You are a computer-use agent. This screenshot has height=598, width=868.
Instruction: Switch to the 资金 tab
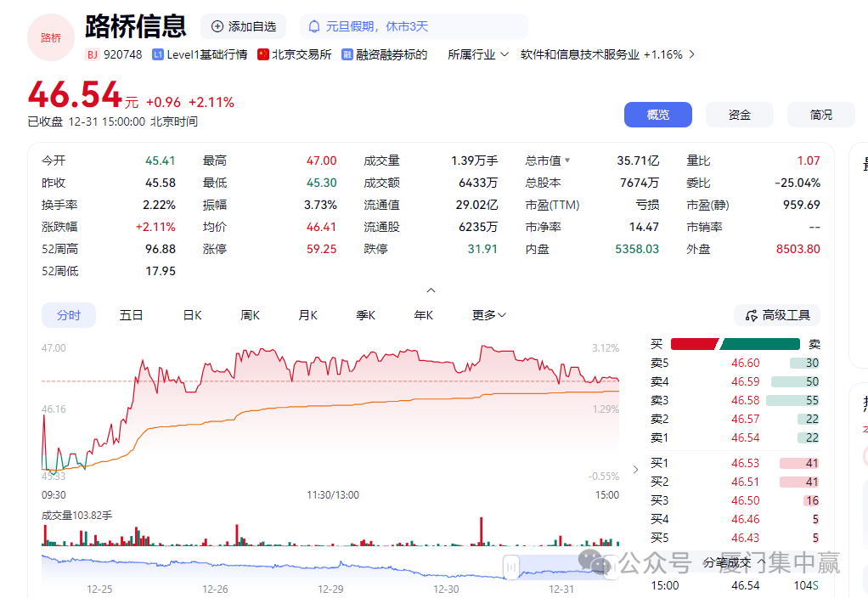[x=740, y=115]
